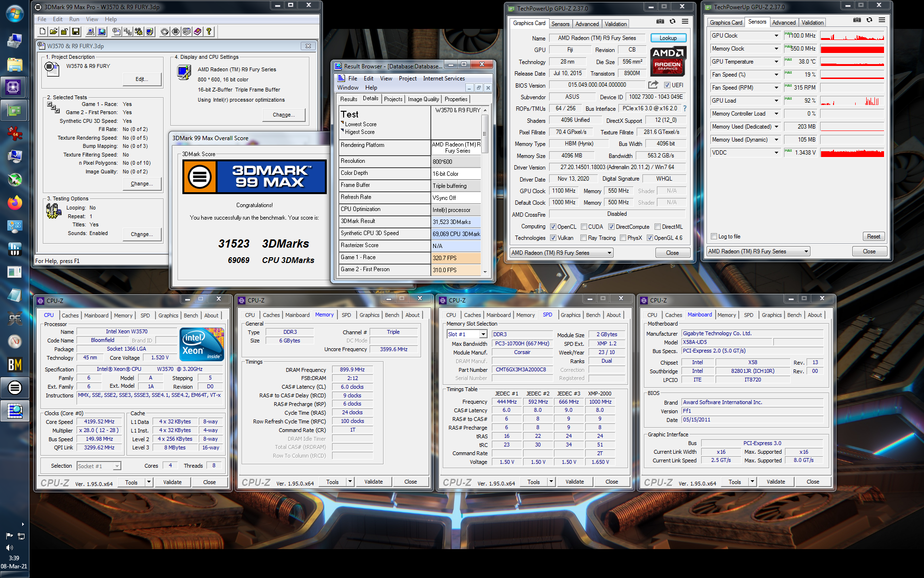Click the display settings monitor icon in toolbar

point(150,32)
